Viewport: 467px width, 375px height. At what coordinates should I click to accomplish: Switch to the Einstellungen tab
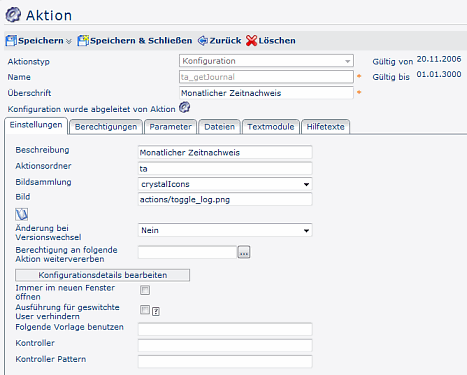(36, 125)
